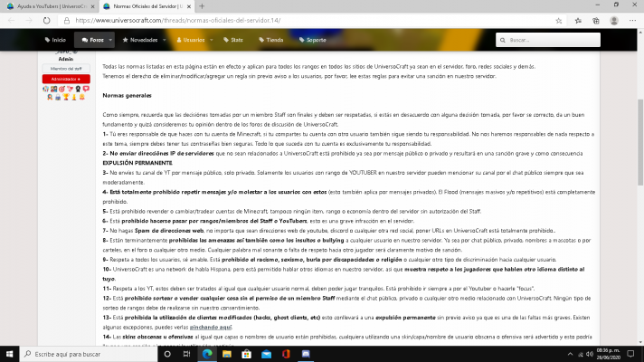Open the Tienda navigation item
The height and width of the screenshot is (362, 644).
point(271,40)
